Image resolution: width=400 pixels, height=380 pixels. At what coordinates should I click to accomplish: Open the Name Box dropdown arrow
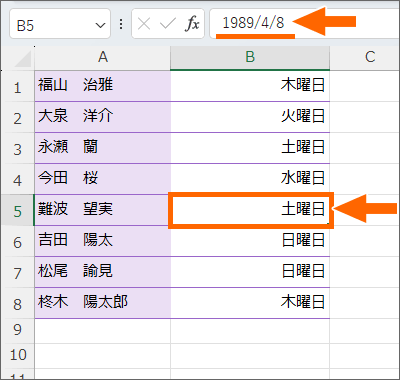click(x=100, y=25)
